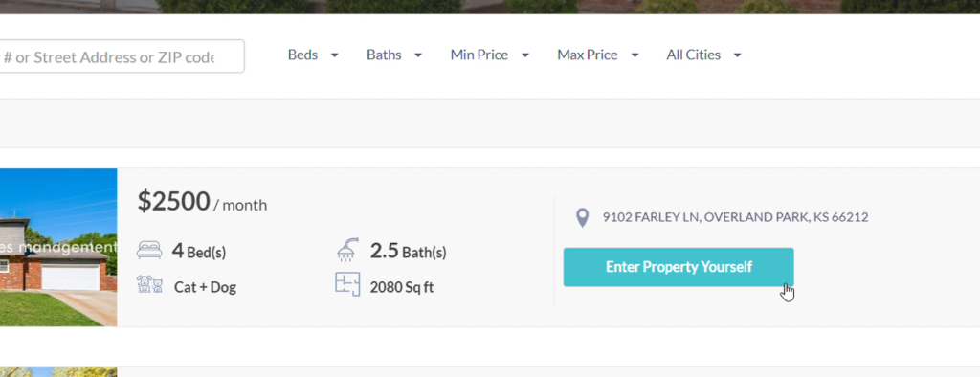Click the bed icon next to 4 Bed(s)
Viewport: 980px width, 377px height.
[x=149, y=251]
